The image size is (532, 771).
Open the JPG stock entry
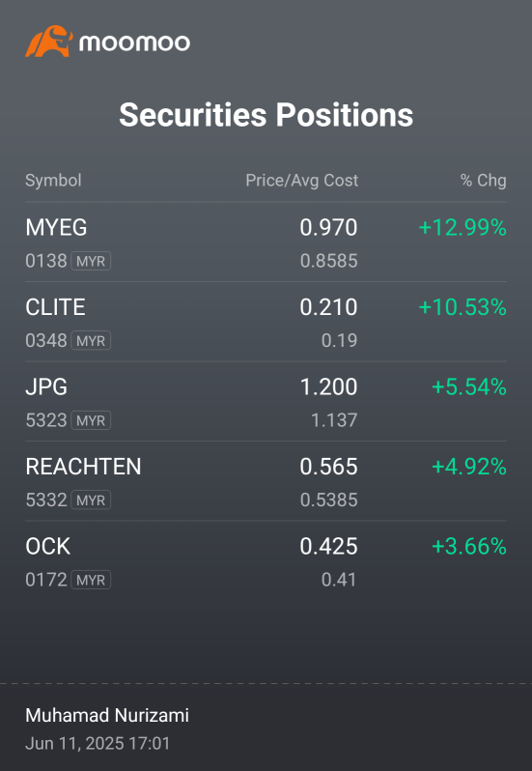point(266,401)
